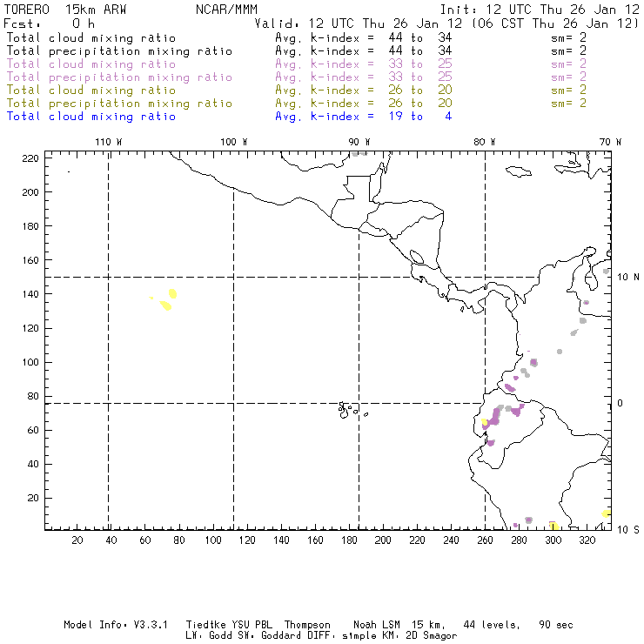
Task: Select the purple 'Total precipitation mixing ratio' legend entry
Action: tap(119, 77)
